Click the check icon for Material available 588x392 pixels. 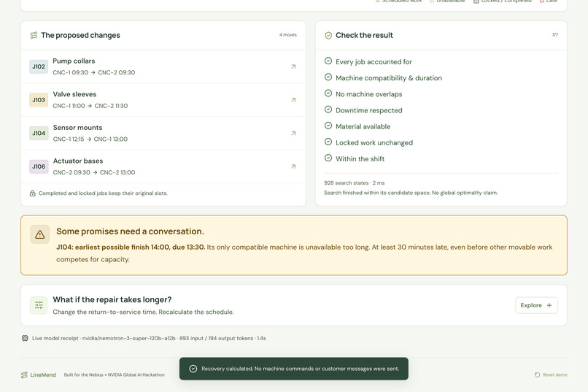tap(328, 126)
